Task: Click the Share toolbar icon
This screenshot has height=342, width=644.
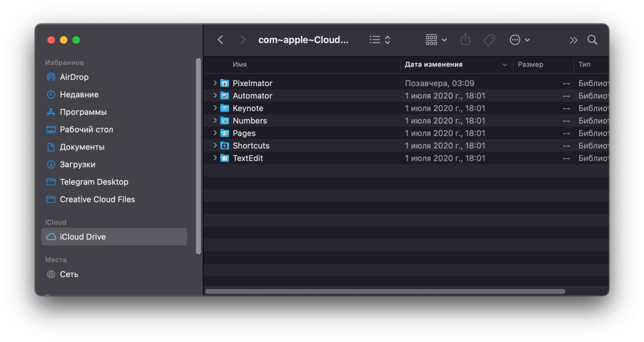Action: coord(465,40)
